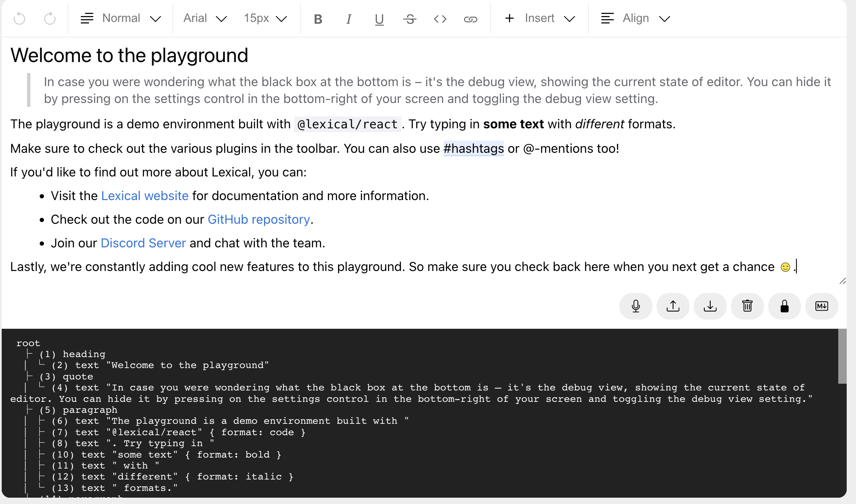Toggle strikethrough formatting
The width and height of the screenshot is (856, 504).
[x=409, y=19]
